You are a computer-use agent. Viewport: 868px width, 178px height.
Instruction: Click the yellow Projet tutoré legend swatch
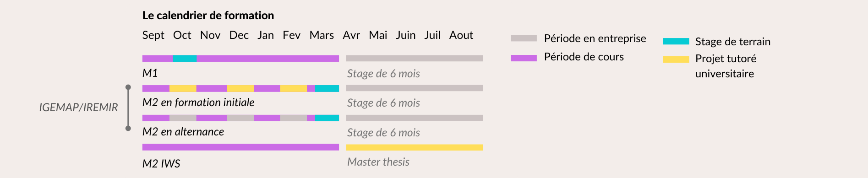(x=676, y=59)
